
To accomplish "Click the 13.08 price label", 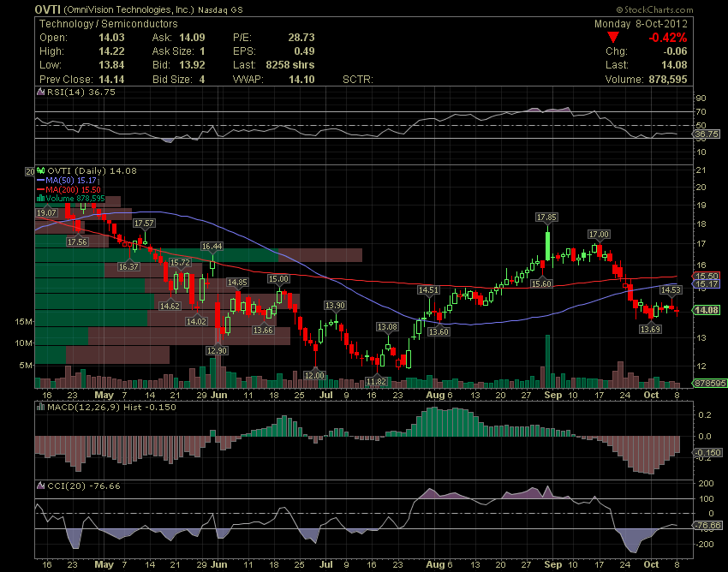I will [387, 326].
